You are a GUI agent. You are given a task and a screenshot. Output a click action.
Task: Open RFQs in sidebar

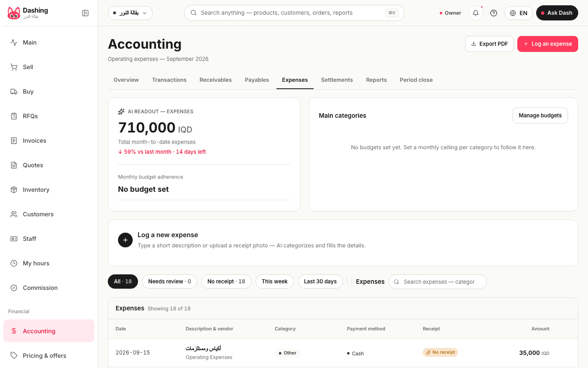[x=49, y=116]
